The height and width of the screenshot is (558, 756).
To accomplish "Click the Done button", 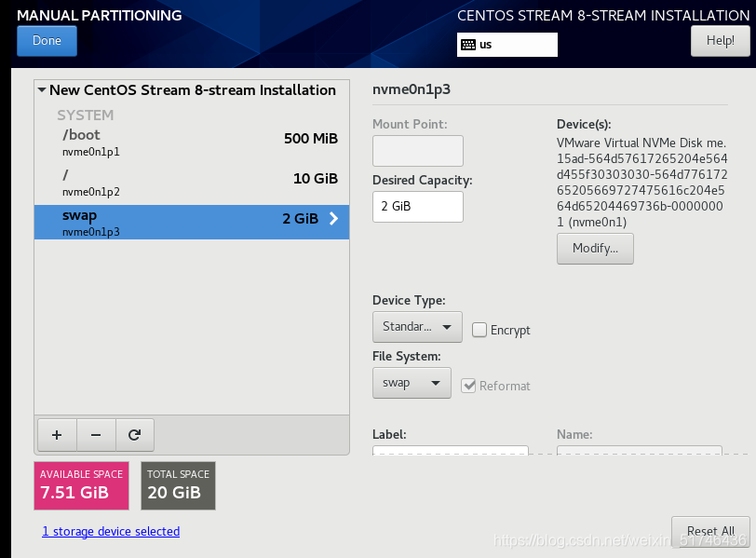I will (x=47, y=41).
